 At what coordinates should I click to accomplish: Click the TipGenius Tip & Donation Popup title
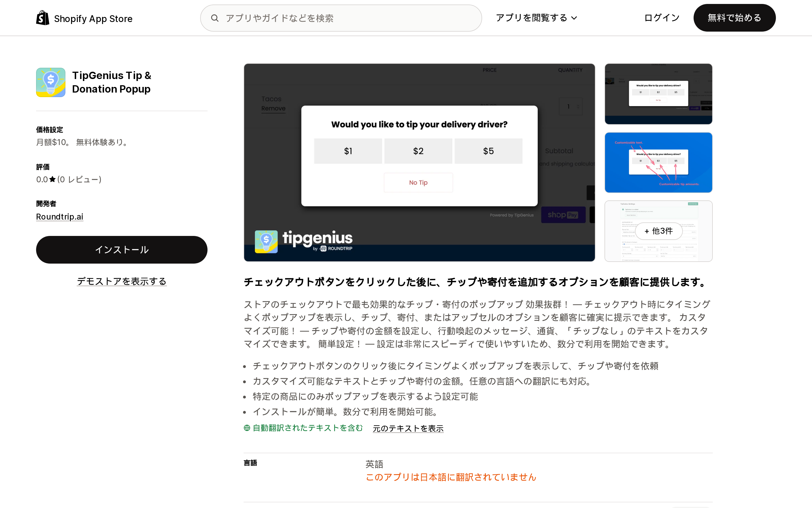pos(112,82)
